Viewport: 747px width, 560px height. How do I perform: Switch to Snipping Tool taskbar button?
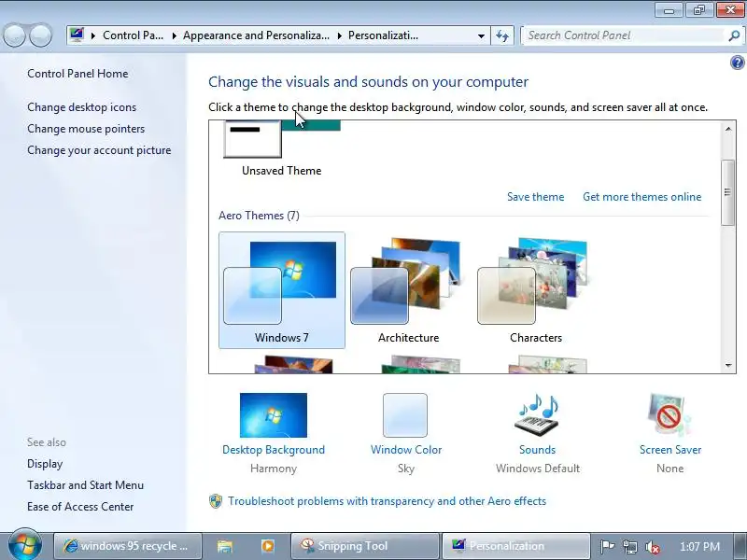tap(365, 546)
